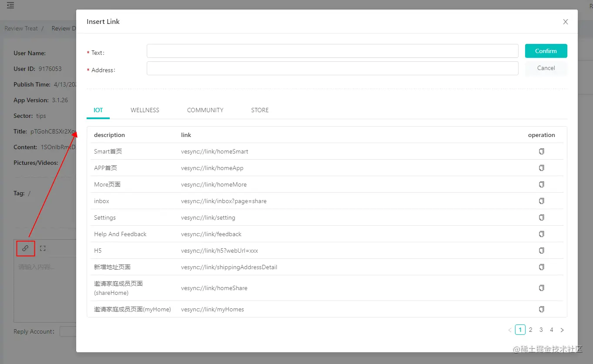Copy the homeApp link for APP首页
The height and width of the screenshot is (364, 593).
[541, 167]
